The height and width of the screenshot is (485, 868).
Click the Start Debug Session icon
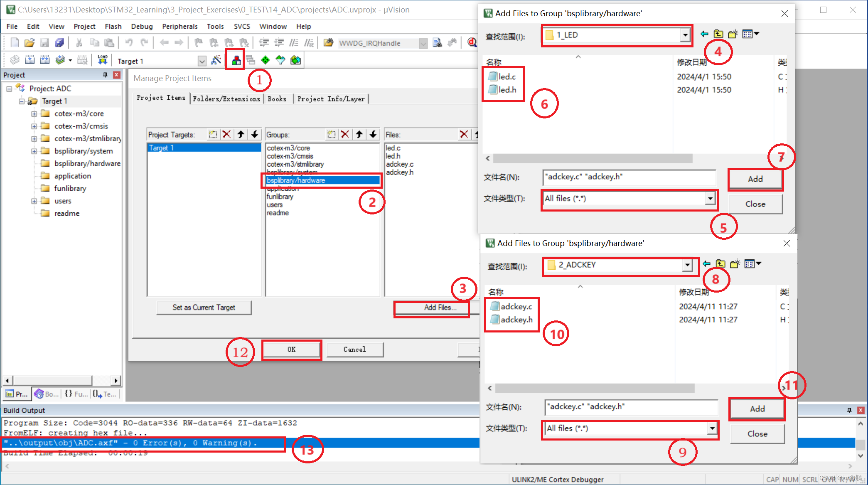(472, 43)
